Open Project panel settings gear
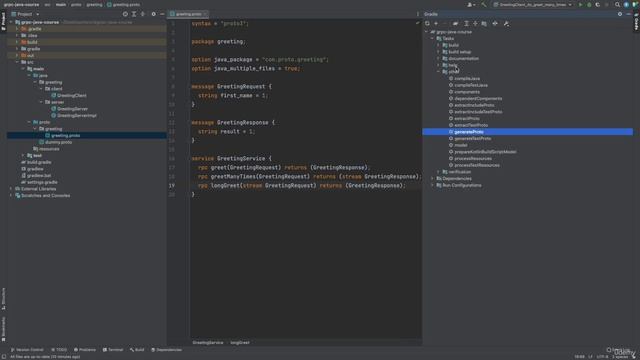 tap(153, 14)
